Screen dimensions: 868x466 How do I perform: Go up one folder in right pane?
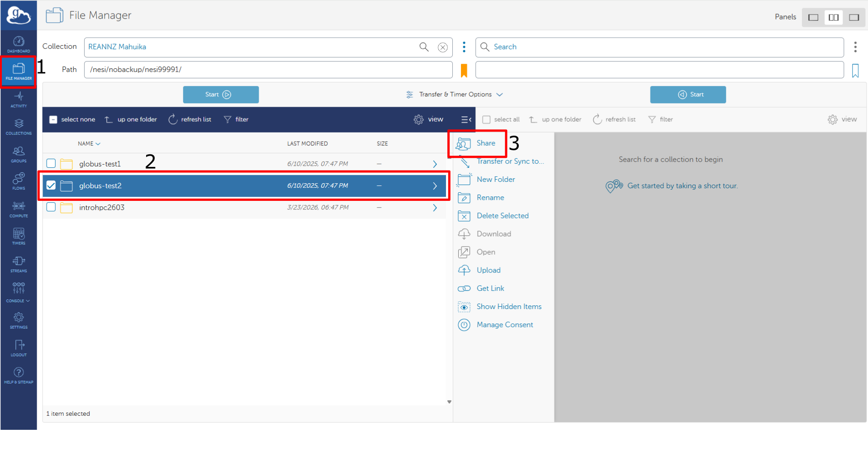[555, 119]
